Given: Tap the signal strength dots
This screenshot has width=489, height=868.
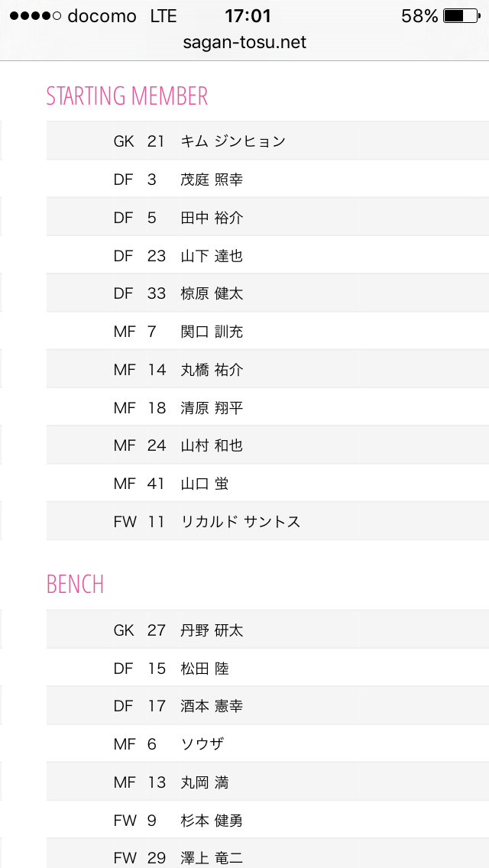Looking at the screenshot, I should point(35,16).
